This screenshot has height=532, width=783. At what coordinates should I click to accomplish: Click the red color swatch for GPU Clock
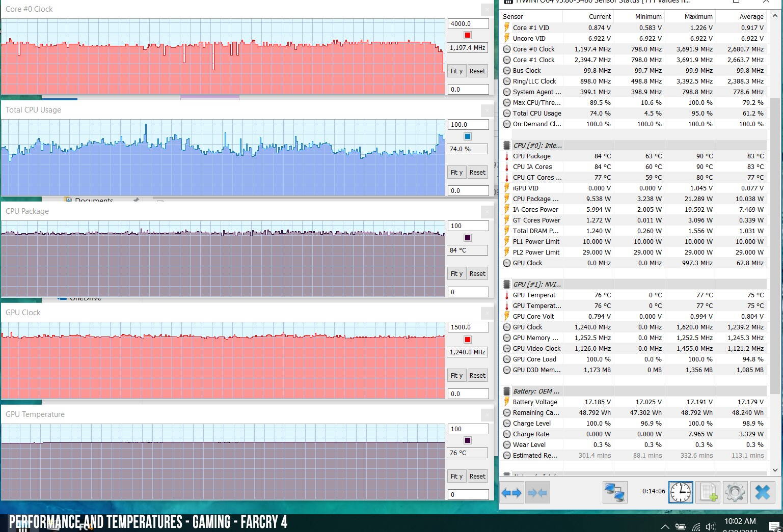pyautogui.click(x=468, y=340)
